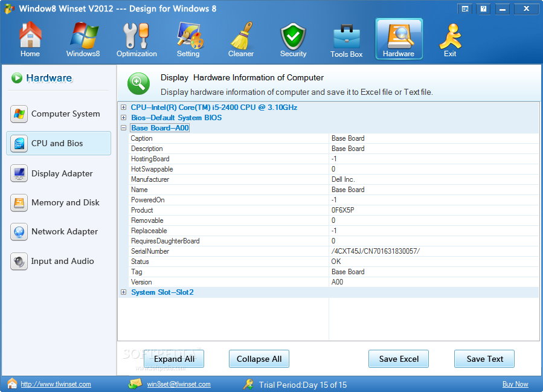Click the OK status value

(336, 262)
